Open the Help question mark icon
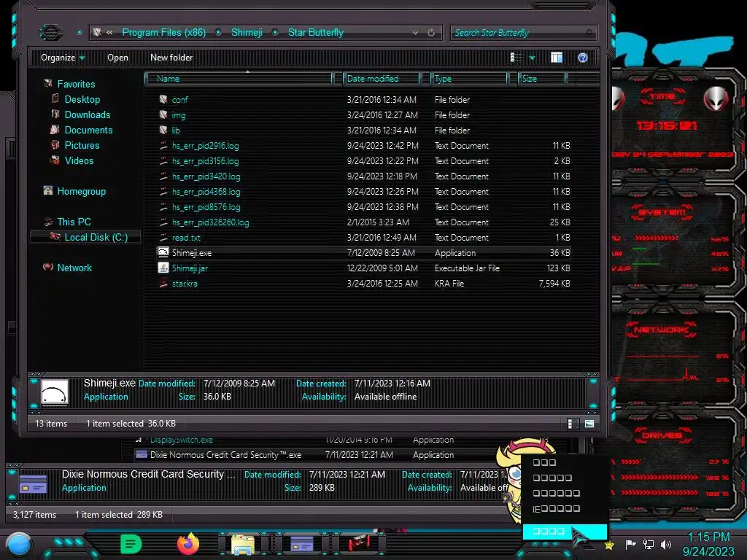 tap(583, 58)
